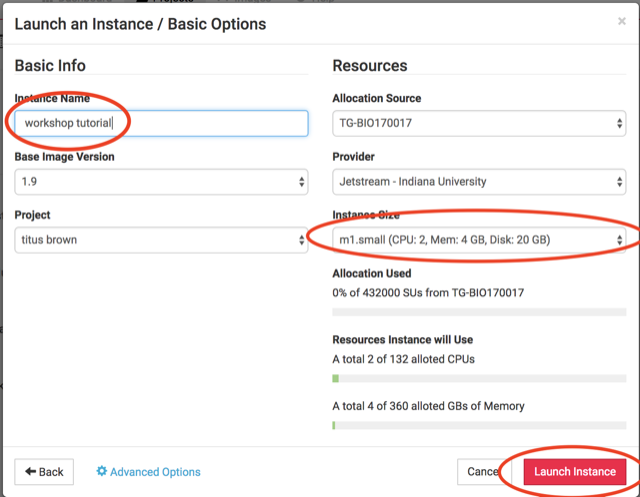Click 'A total 2 of 132 alloted CPUs'
Viewport: 640px width, 497px height.
click(x=403, y=359)
